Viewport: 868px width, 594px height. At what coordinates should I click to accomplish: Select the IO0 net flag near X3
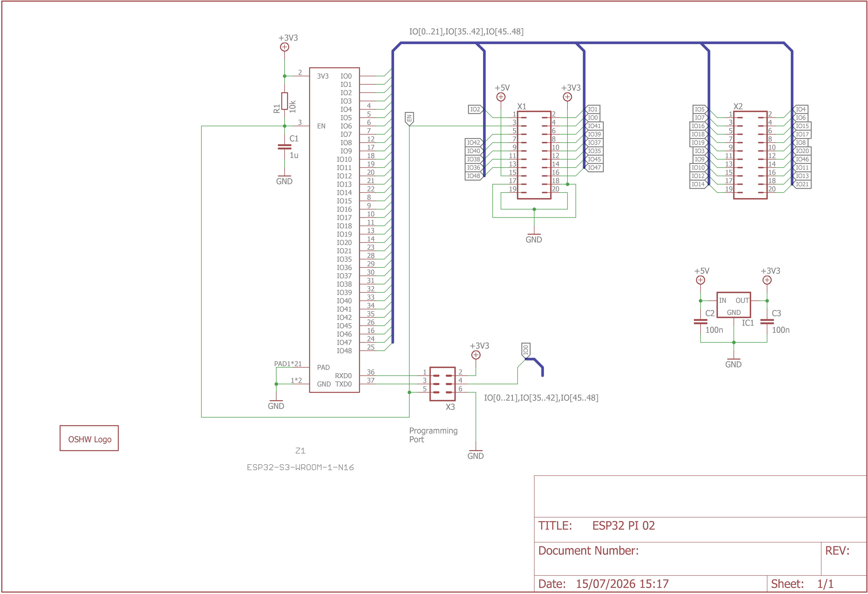tap(526, 351)
